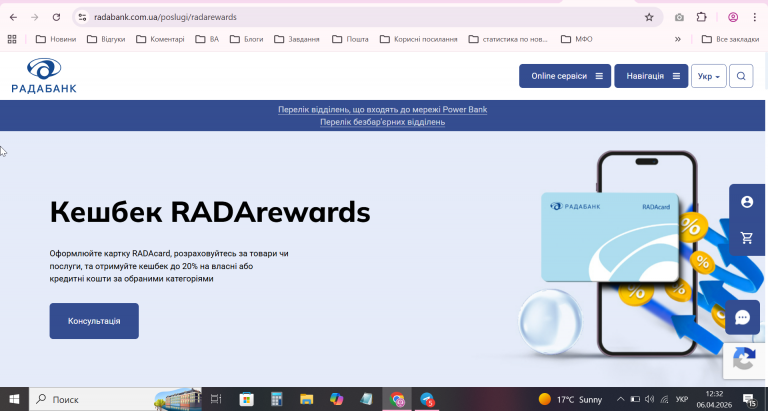This screenshot has width=768, height=411.
Task: Open Telegram from the taskbar
Action: click(427, 399)
